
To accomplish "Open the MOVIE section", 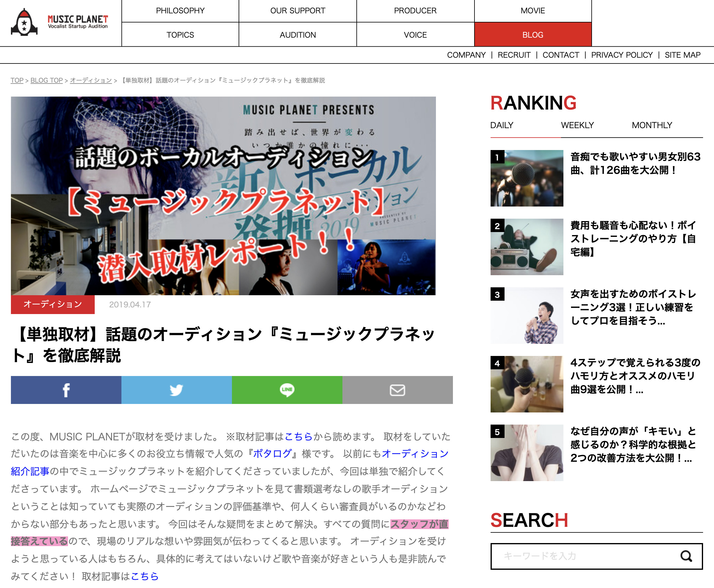I will click(533, 11).
